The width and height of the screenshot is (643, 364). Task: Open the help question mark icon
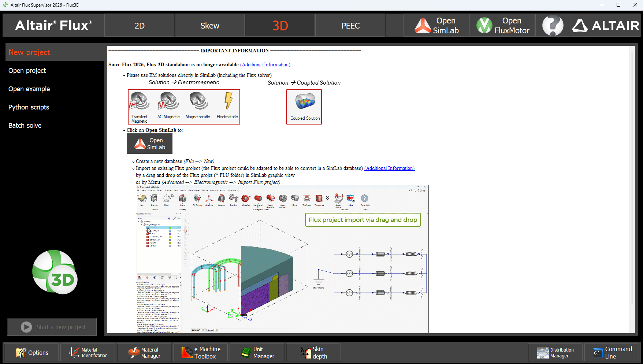(x=553, y=26)
